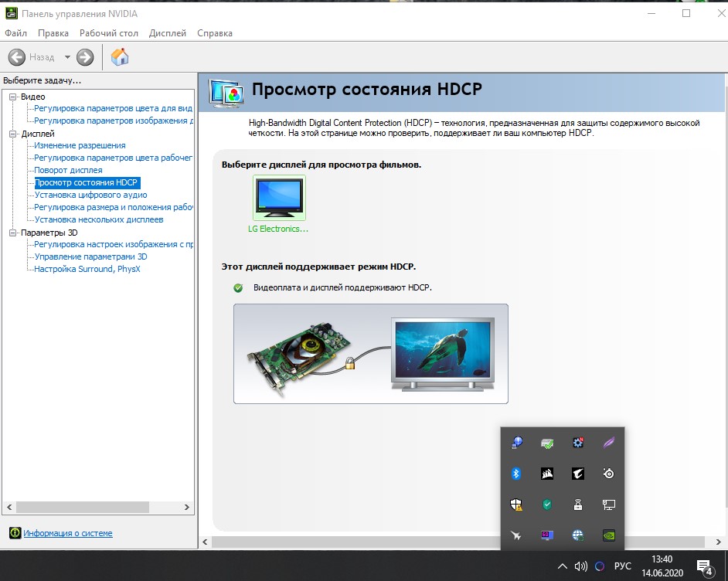Open the Справка menu
Image resolution: width=728 pixels, height=581 pixels.
pos(215,33)
